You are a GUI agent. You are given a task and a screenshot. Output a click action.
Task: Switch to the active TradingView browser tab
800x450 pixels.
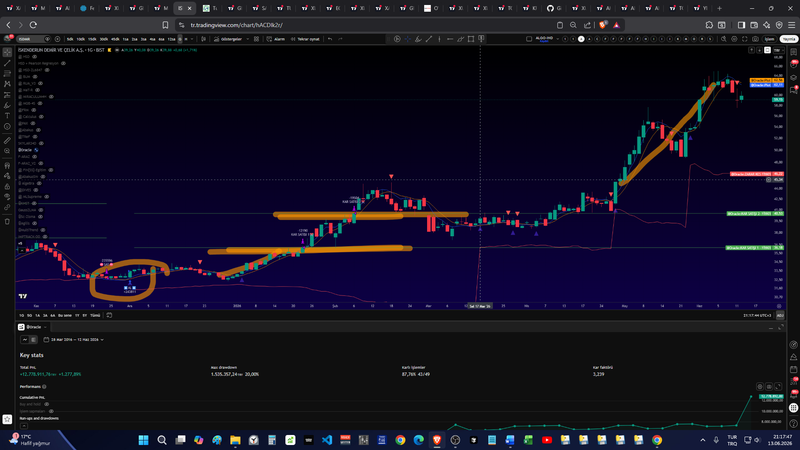pos(185,8)
